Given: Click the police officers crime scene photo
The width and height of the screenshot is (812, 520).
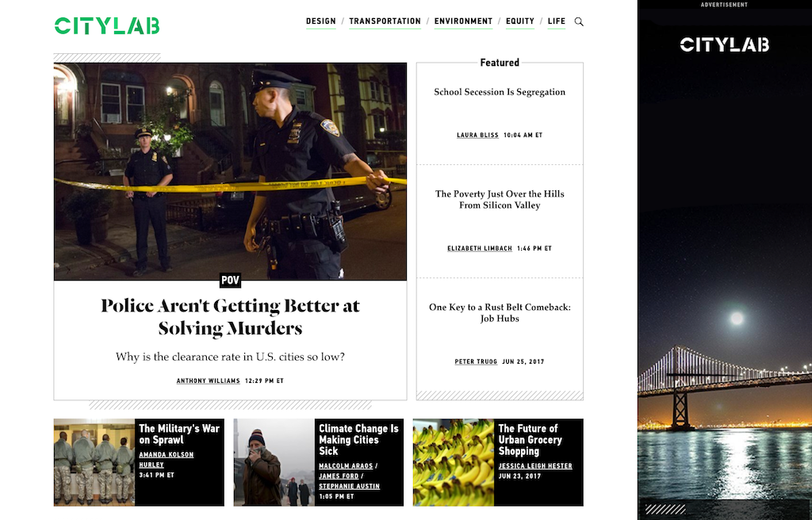Looking at the screenshot, I should coord(230,171).
